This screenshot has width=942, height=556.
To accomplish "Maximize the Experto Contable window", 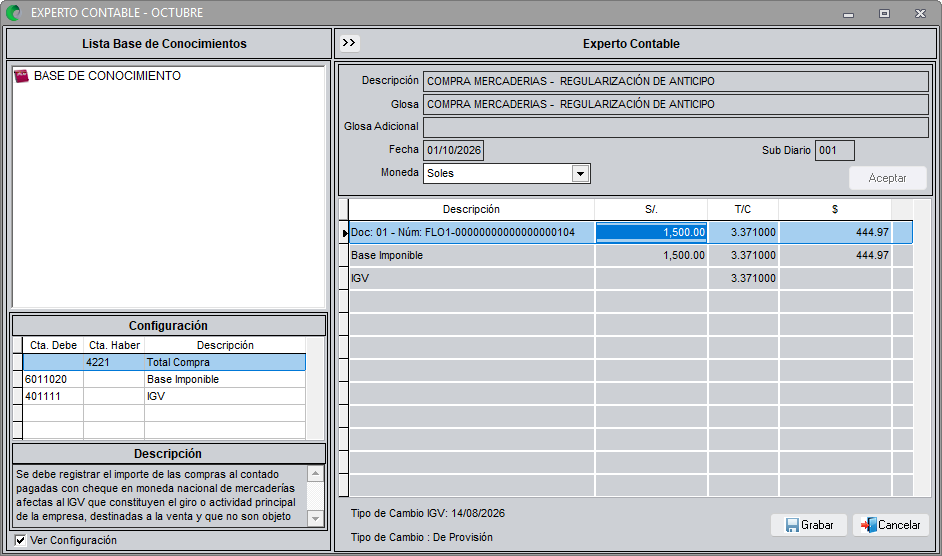I will coord(884,13).
